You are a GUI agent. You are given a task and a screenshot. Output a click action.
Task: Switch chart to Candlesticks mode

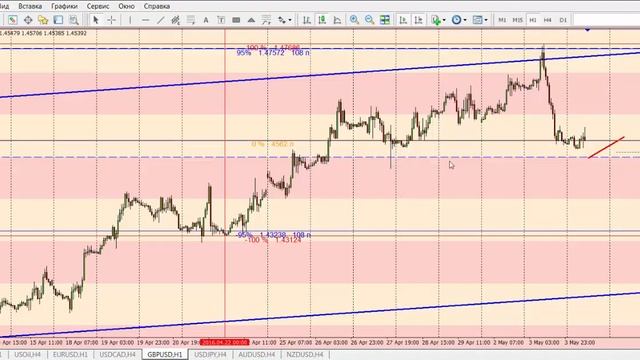click(322, 20)
